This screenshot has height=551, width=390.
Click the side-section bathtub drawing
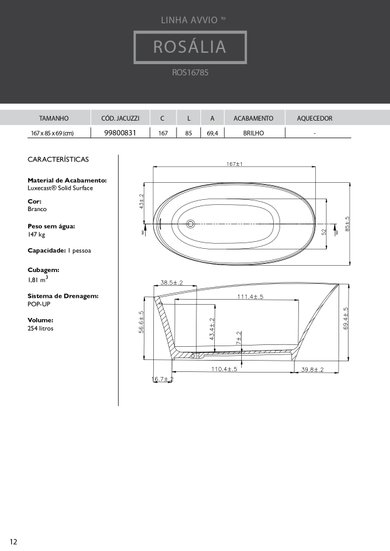tap(247, 322)
